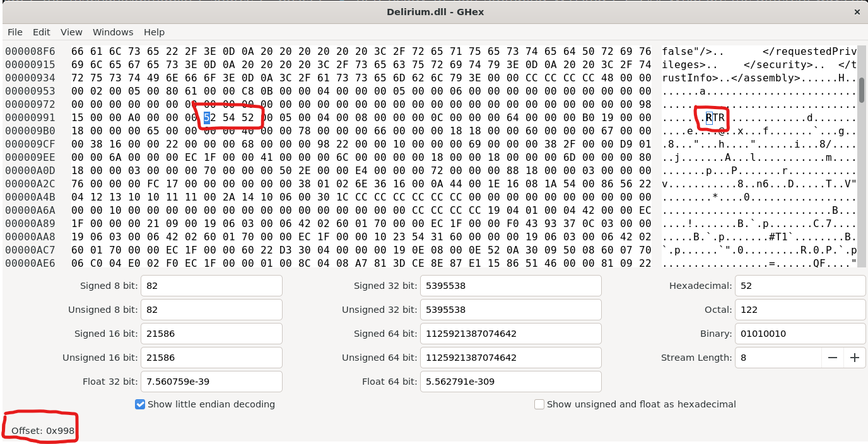This screenshot has height=444, width=868.
Task: Toggle Show little endian decoding checkbox
Action: (141, 404)
